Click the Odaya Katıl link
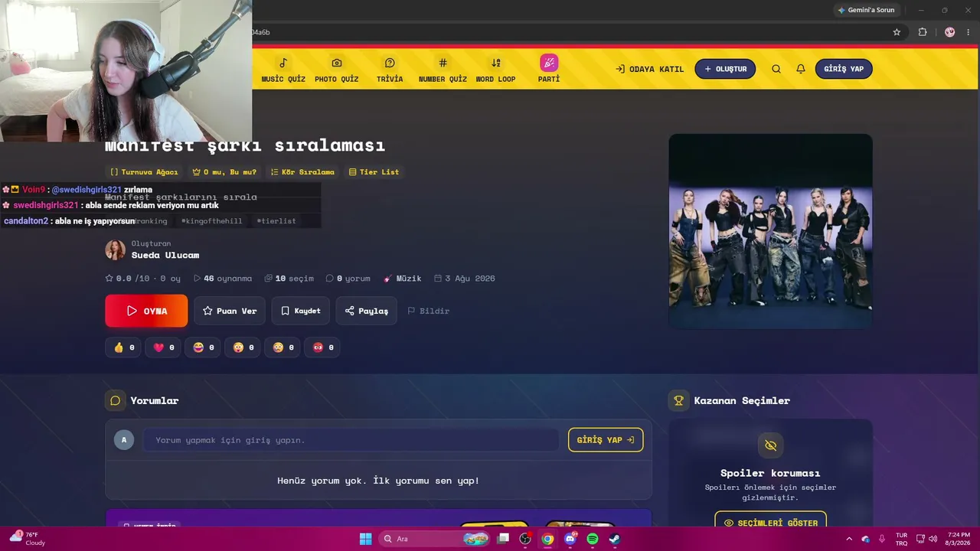Screen dimensions: 980x551 [649, 69]
